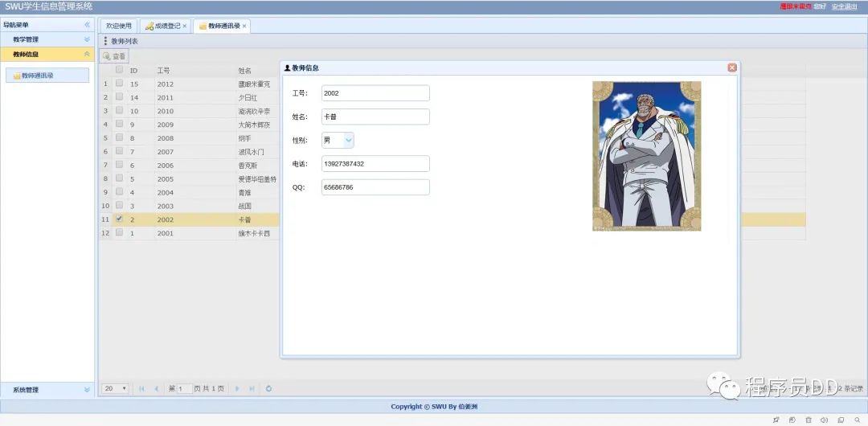Click the QQ input field
868x426 pixels.
(x=375, y=187)
